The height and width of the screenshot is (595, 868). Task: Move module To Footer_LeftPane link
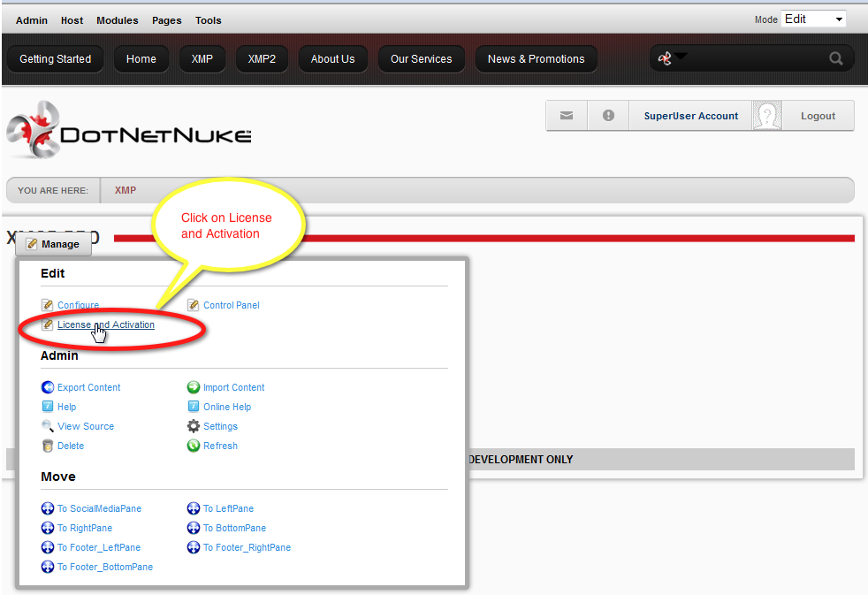click(98, 547)
